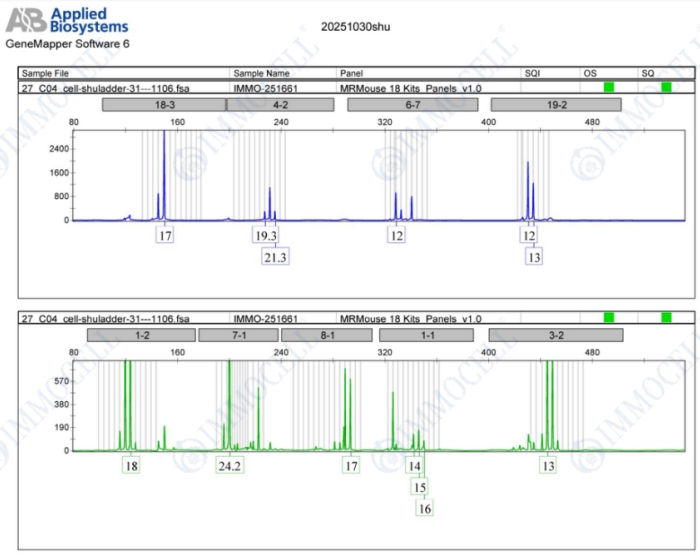This screenshot has height=555, width=700.
Task: Select the 3-2 marker bar
Action: click(x=555, y=335)
